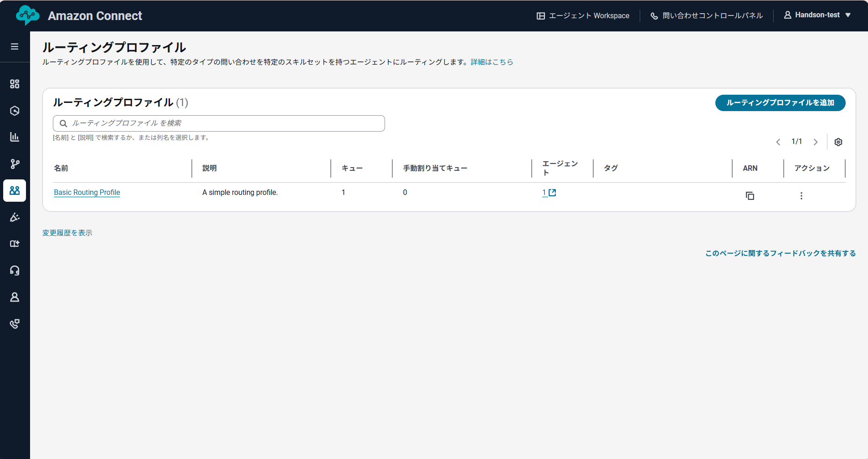Click ルーティングプロファイルを追加 button
The height and width of the screenshot is (459, 868).
tap(780, 103)
